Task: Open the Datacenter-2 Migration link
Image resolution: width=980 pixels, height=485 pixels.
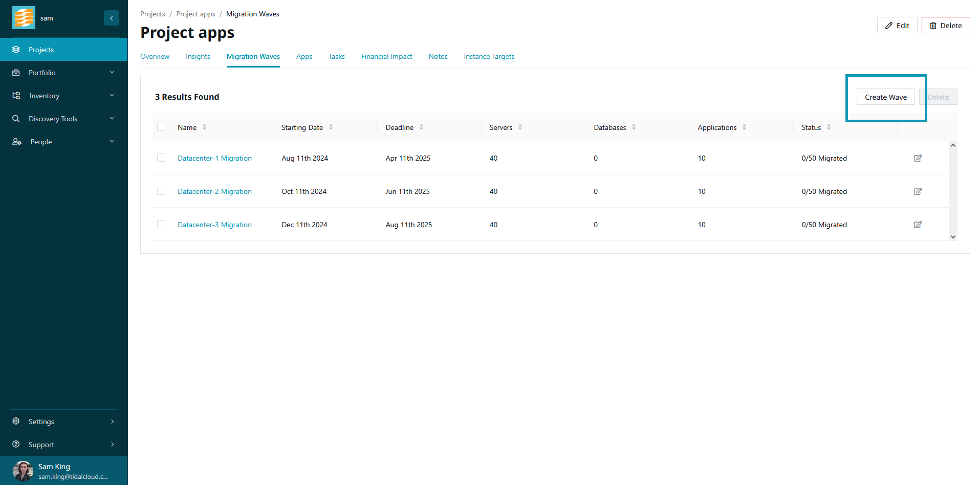Action: [x=214, y=191]
